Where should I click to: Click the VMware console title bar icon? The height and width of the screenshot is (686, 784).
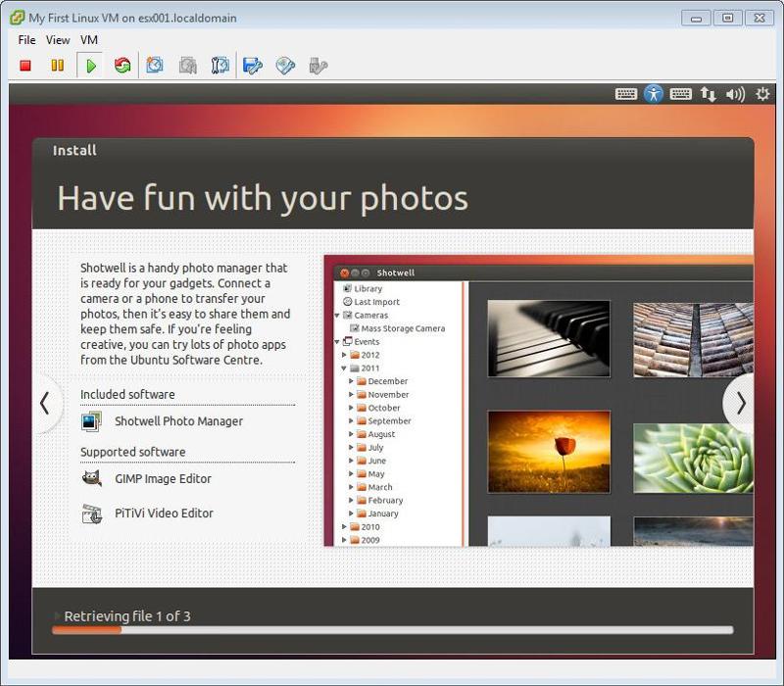[x=17, y=18]
